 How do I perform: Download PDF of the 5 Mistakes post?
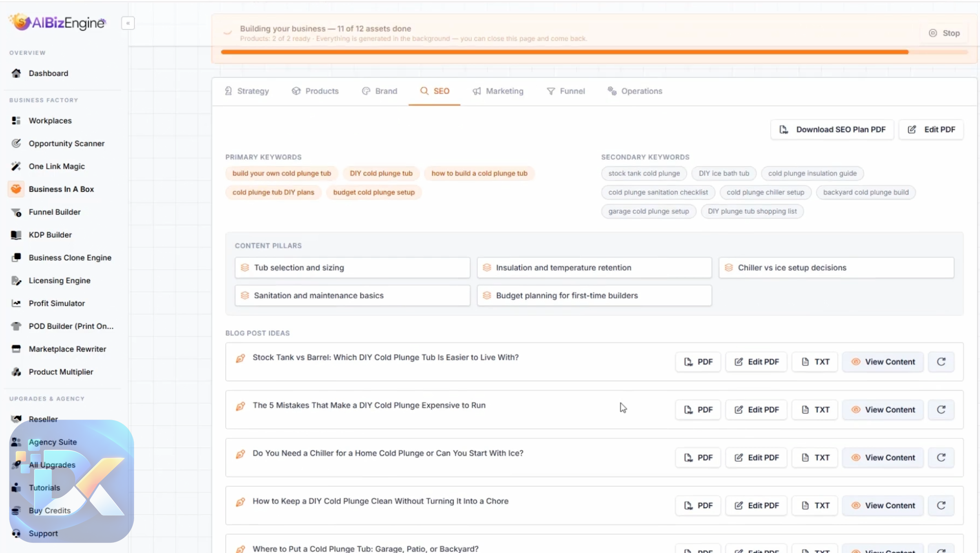click(x=698, y=409)
